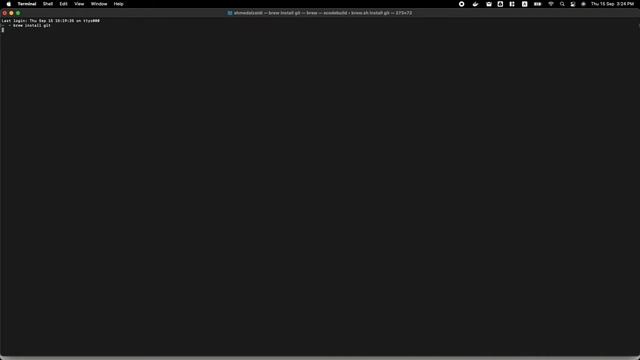
Task: Open the Shell menu
Action: (x=48, y=4)
